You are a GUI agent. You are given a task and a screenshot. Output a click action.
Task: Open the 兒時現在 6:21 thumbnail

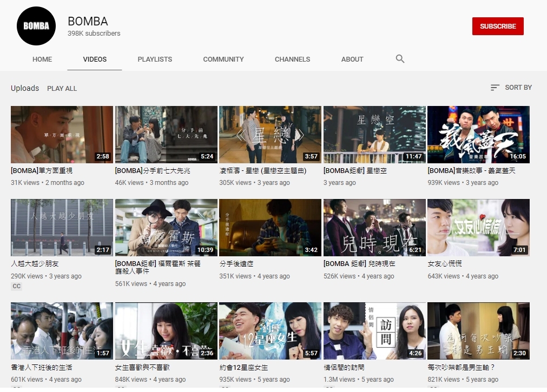coord(374,228)
